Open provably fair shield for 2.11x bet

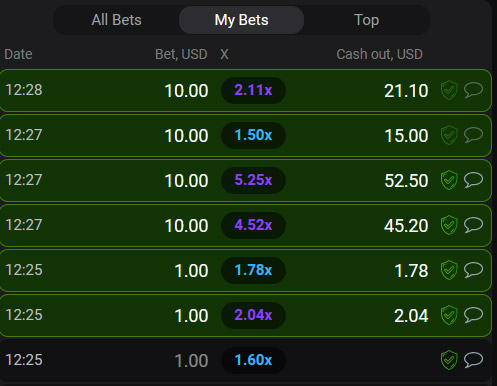click(x=449, y=90)
